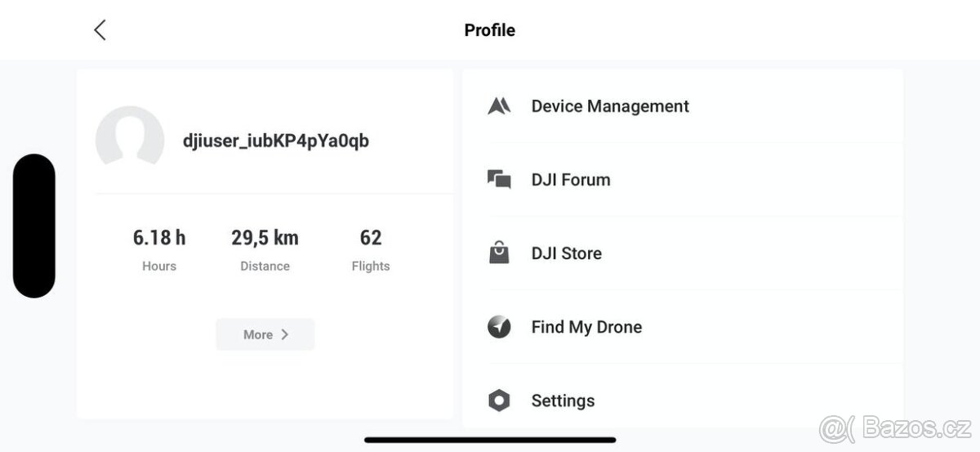Image resolution: width=980 pixels, height=452 pixels.
Task: Go back using the arrow icon
Action: (x=100, y=30)
